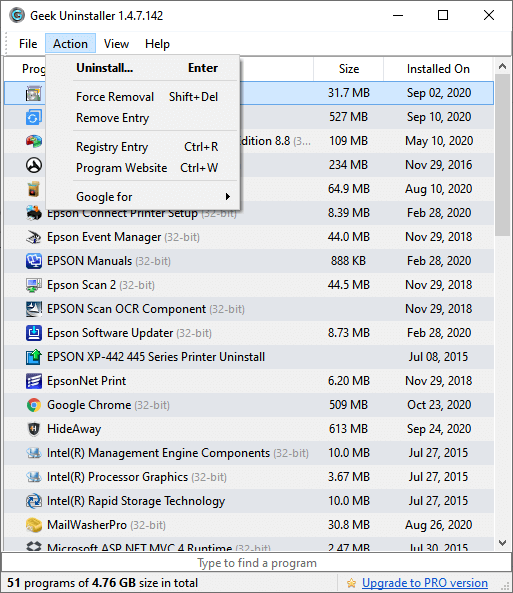The image size is (513, 593).
Task: Select Epson Software Updater row text
Action: [129, 333]
